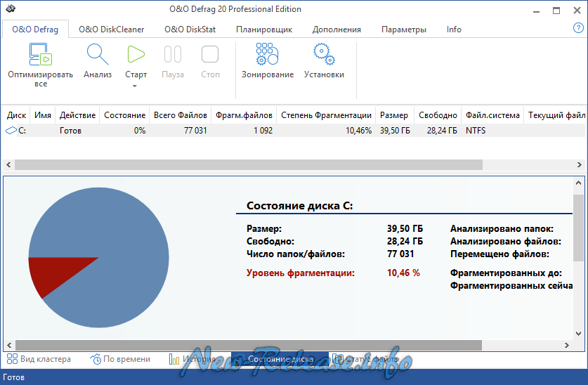Click status panel scroll right arrow
The width and height of the screenshot is (588, 385).
[x=567, y=345]
